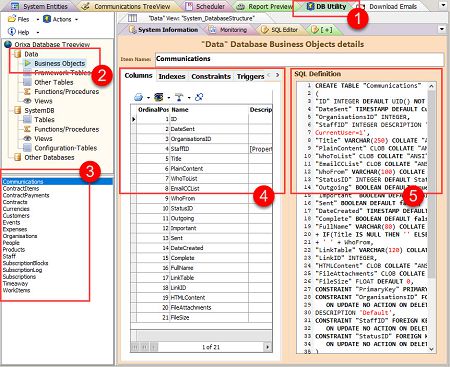Viewport: 450px width, 367px height.
Task: Click the database icon next to Data
Action: click(18, 54)
